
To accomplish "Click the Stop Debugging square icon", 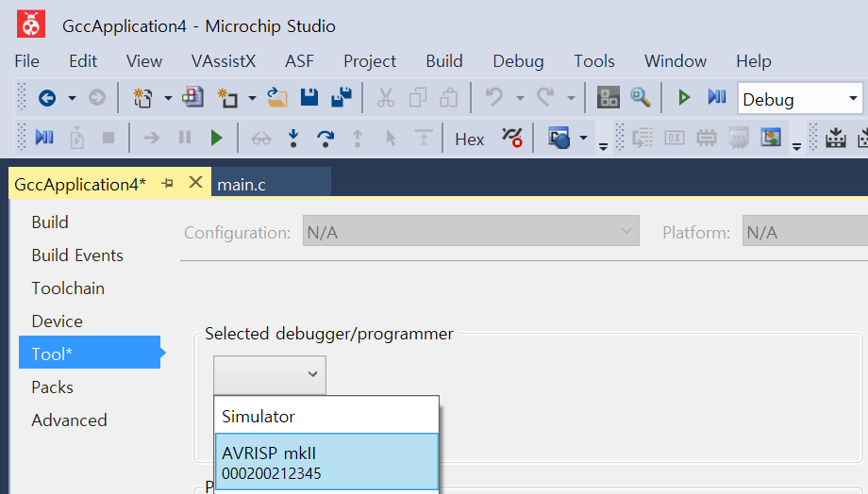I will [108, 138].
